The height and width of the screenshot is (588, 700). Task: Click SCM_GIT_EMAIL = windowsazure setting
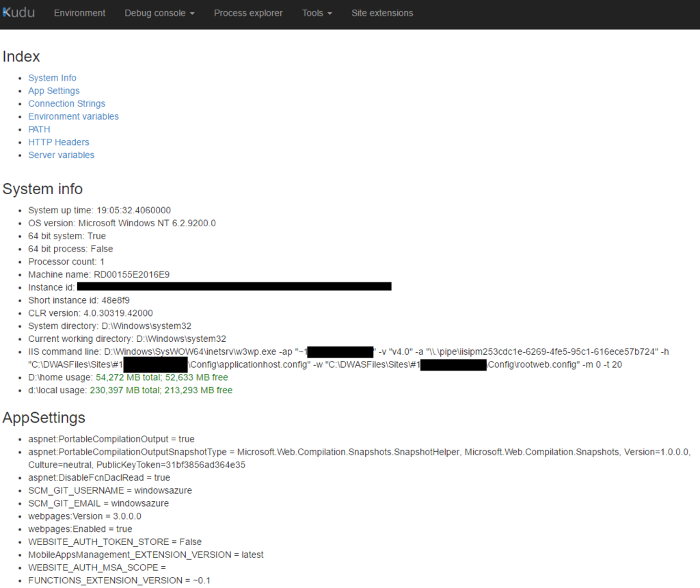(x=98, y=504)
